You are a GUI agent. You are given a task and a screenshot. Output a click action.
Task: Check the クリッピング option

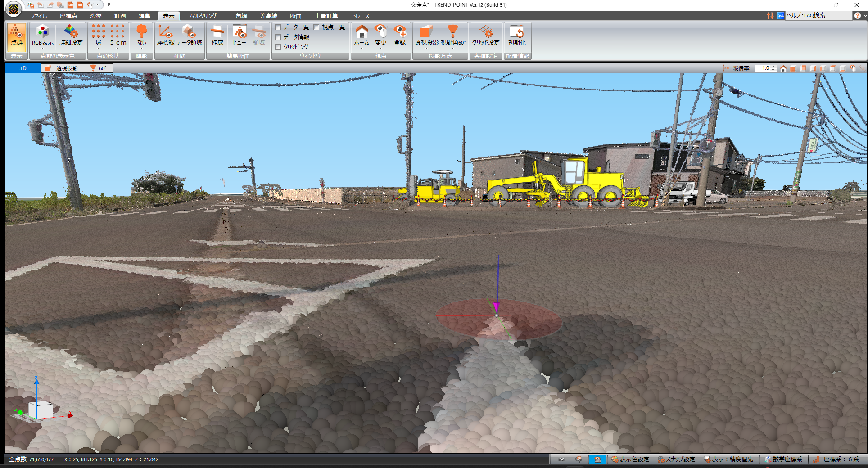[278, 47]
